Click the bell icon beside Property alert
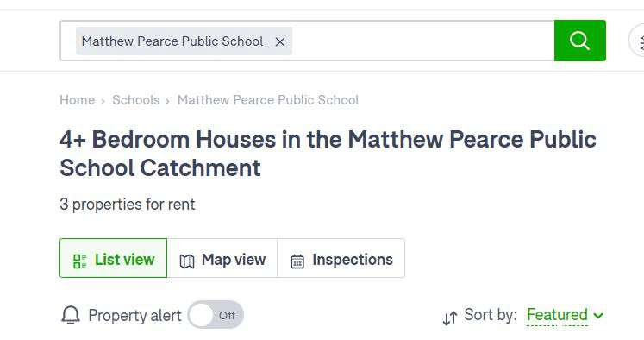The height and width of the screenshot is (340, 644). (x=71, y=315)
